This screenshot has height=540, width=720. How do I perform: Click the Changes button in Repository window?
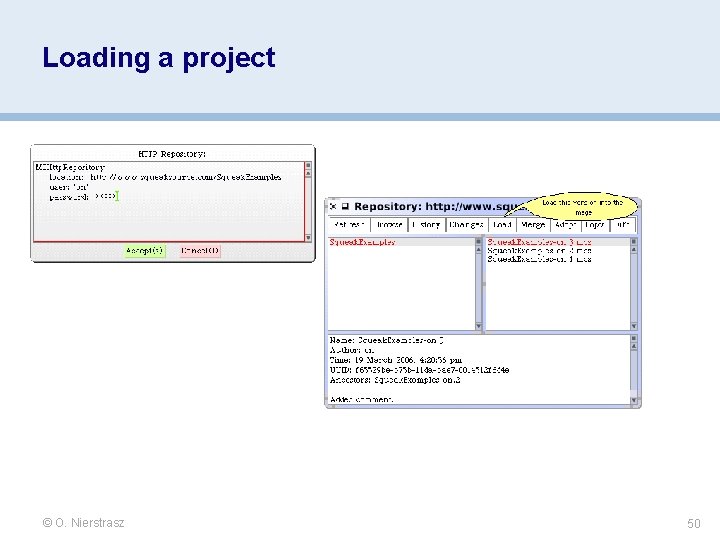click(467, 225)
